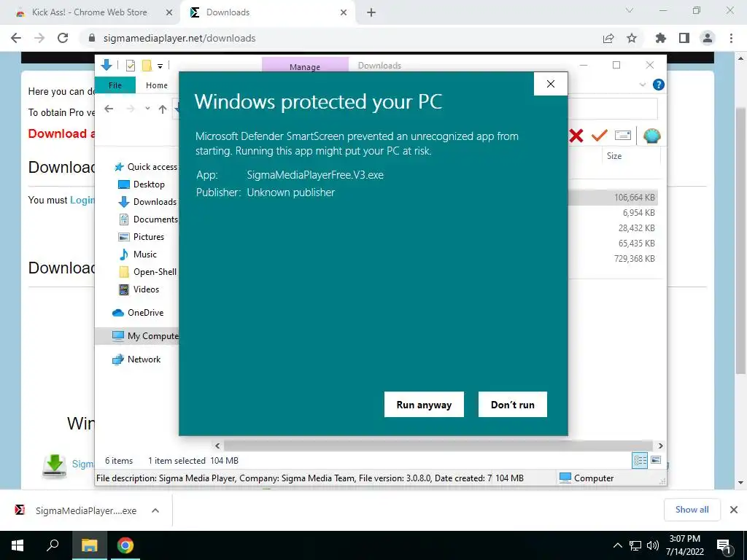Open Windows Start menu
Image resolution: width=747 pixels, height=560 pixels.
[x=18, y=545]
